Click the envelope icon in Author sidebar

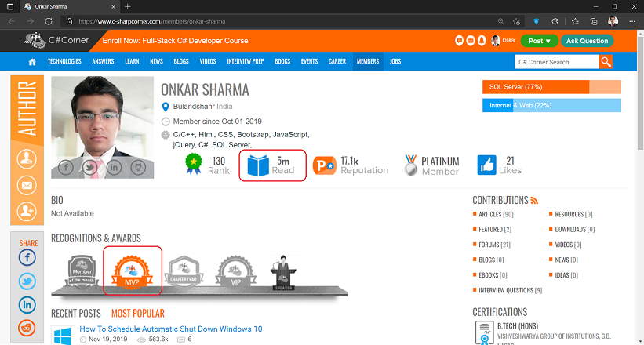tap(27, 185)
